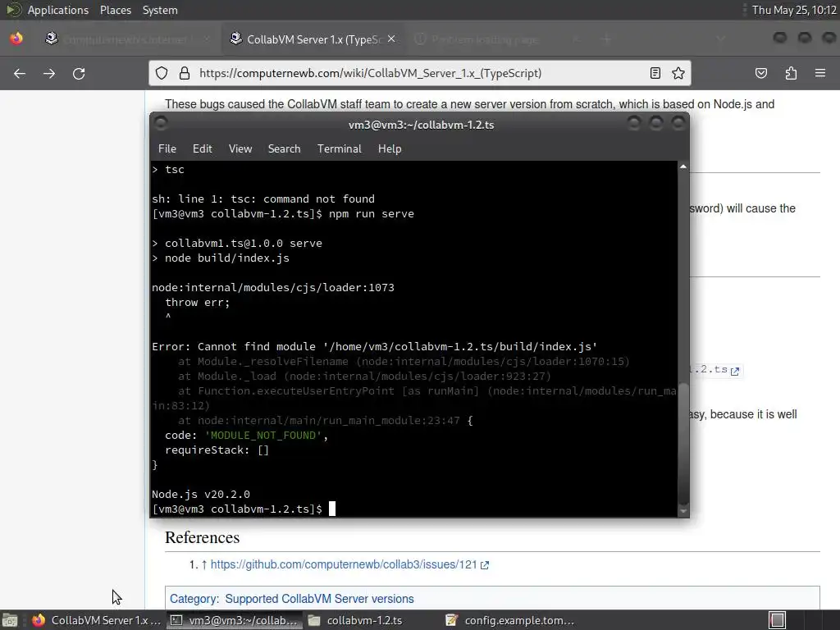Click the padlock site security icon
The width and height of the screenshot is (840, 630).
[x=185, y=73]
